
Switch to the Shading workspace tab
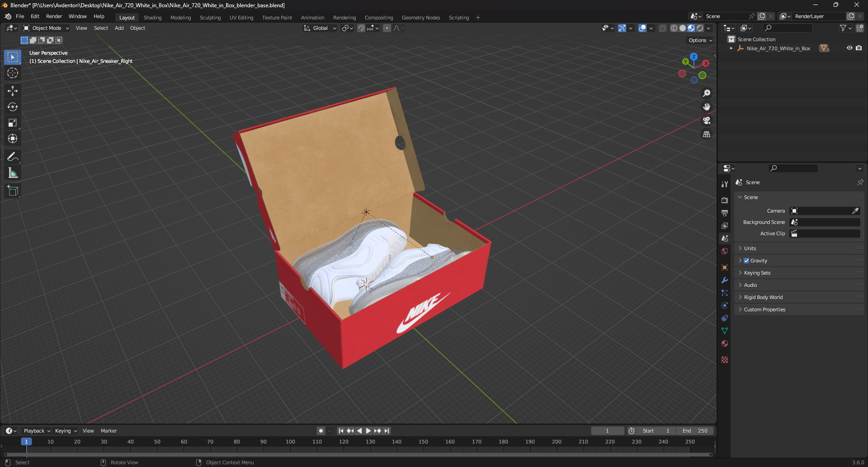point(152,18)
